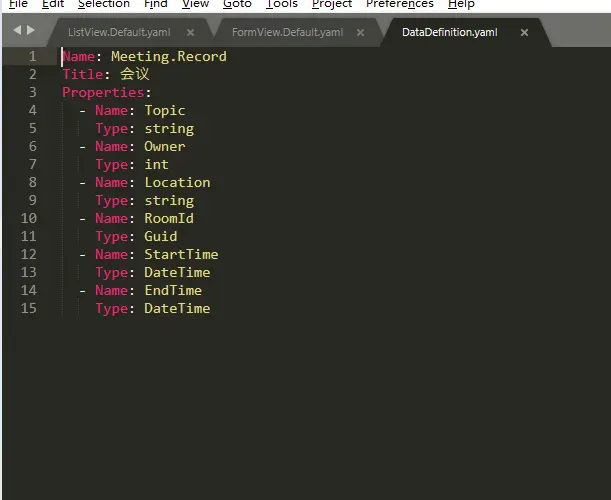This screenshot has width=611, height=500.
Task: Click the 'RoomId' value on line 10
Action: point(169,218)
